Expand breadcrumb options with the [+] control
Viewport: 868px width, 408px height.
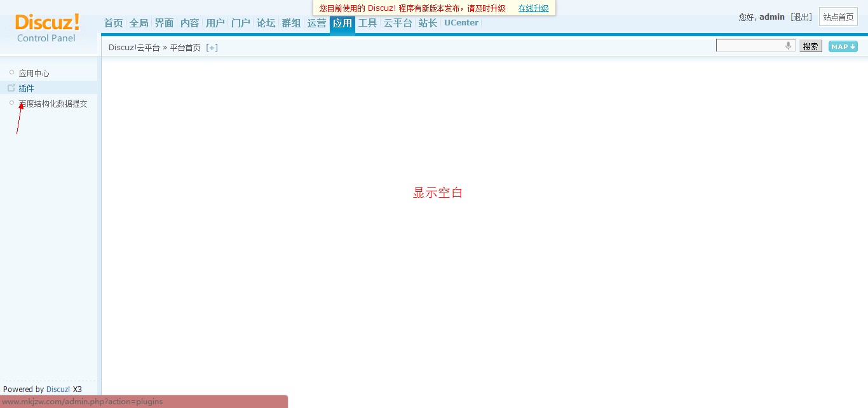pos(212,47)
